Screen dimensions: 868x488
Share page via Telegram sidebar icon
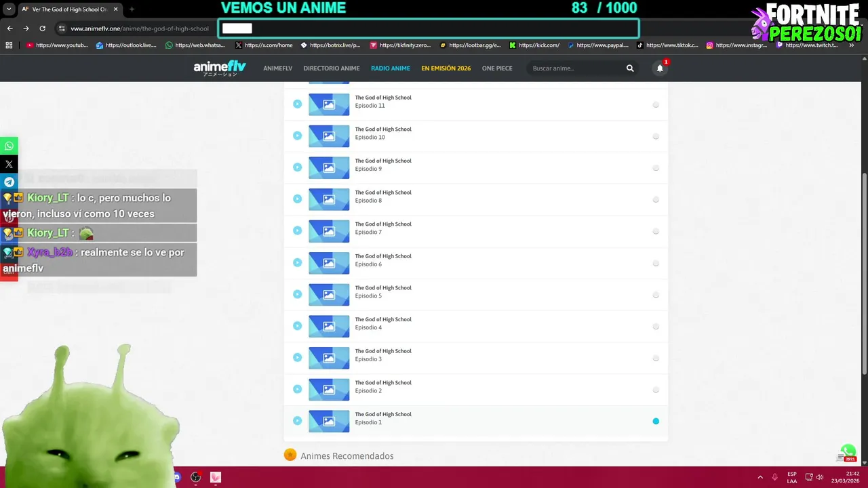point(9,182)
